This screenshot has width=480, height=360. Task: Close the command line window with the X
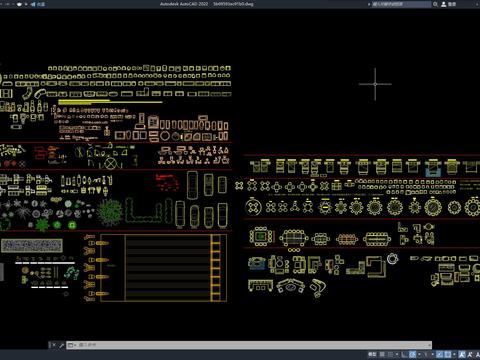click(x=53, y=345)
